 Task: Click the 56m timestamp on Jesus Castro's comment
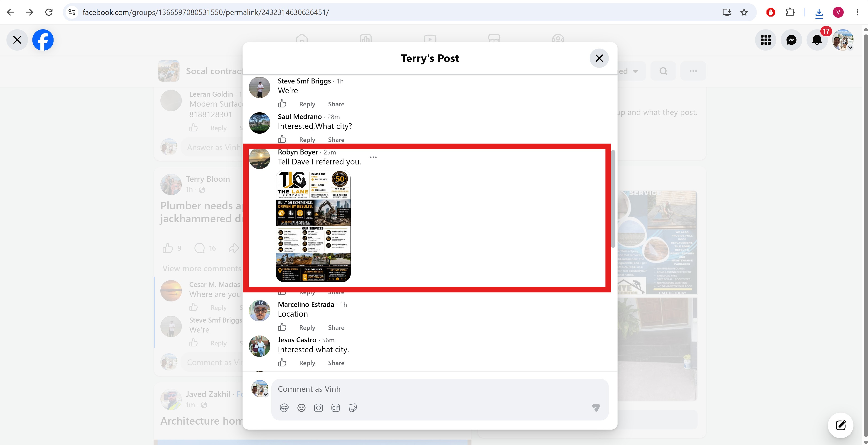328,340
